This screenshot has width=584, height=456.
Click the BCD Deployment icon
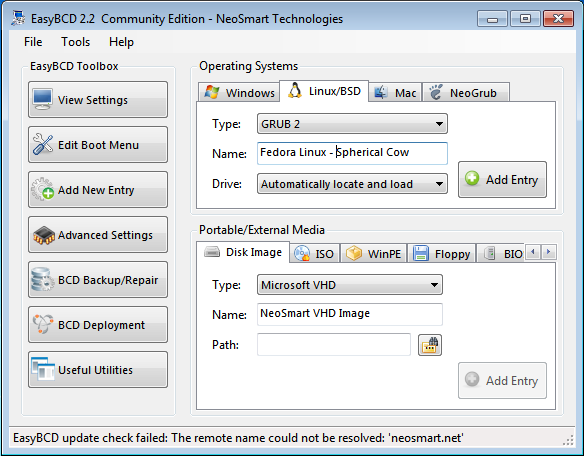43,324
